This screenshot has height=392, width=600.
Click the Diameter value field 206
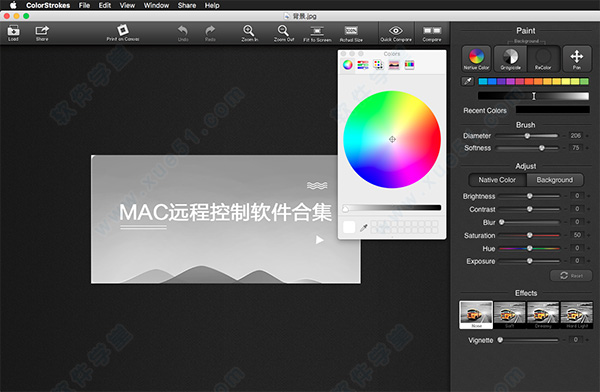pos(576,136)
